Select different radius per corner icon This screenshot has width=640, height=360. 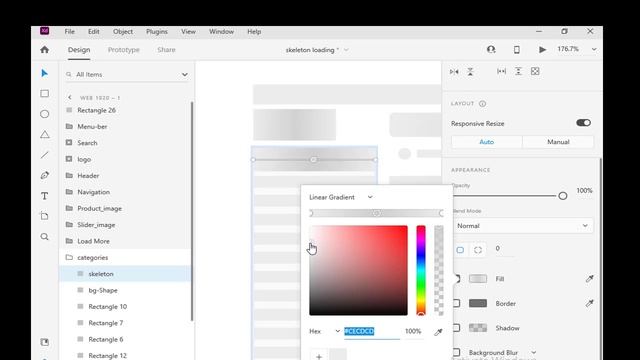[478, 250]
